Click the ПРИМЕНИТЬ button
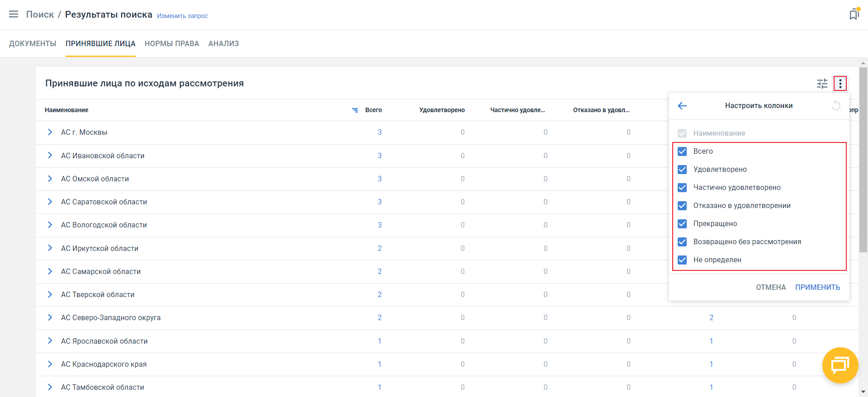The height and width of the screenshot is (397, 868). coord(817,287)
